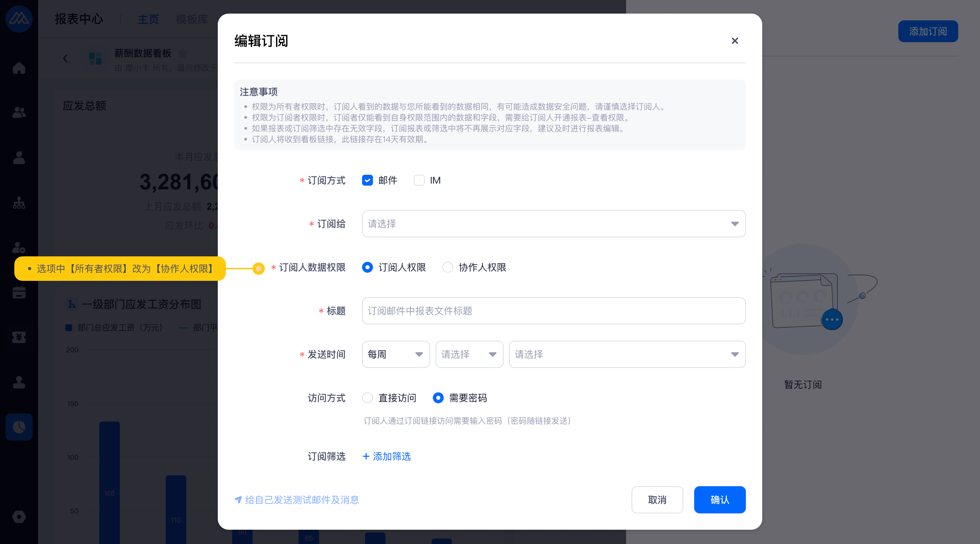Close the 编辑订阅 dialog with the X icon
Image resolution: width=980 pixels, height=544 pixels.
[x=735, y=41]
